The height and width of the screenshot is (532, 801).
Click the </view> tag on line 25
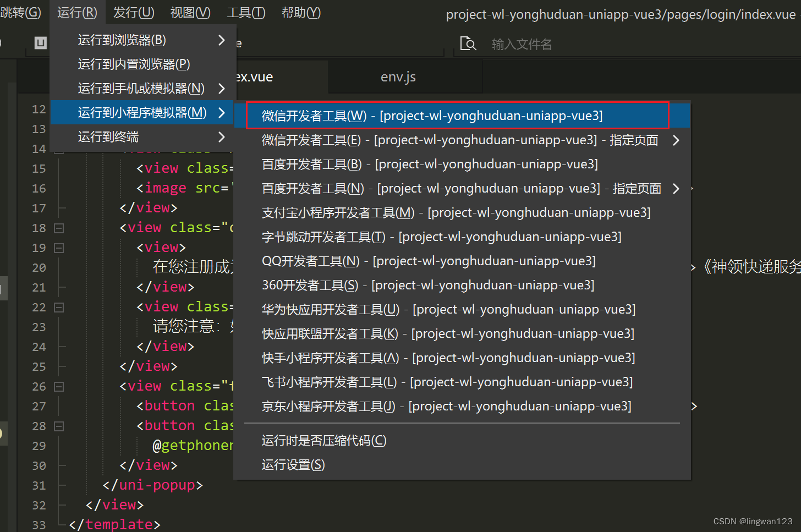pyautogui.click(x=149, y=366)
